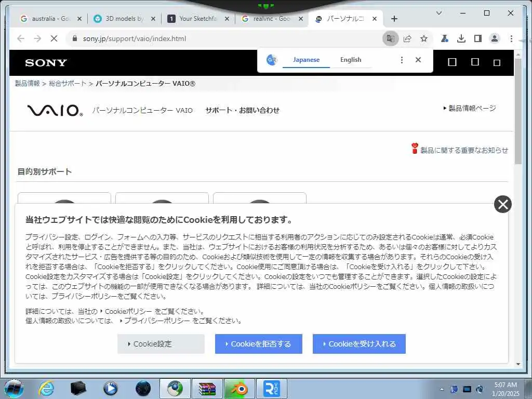
Task: Open the Windows Start menu
Action: tap(14, 389)
